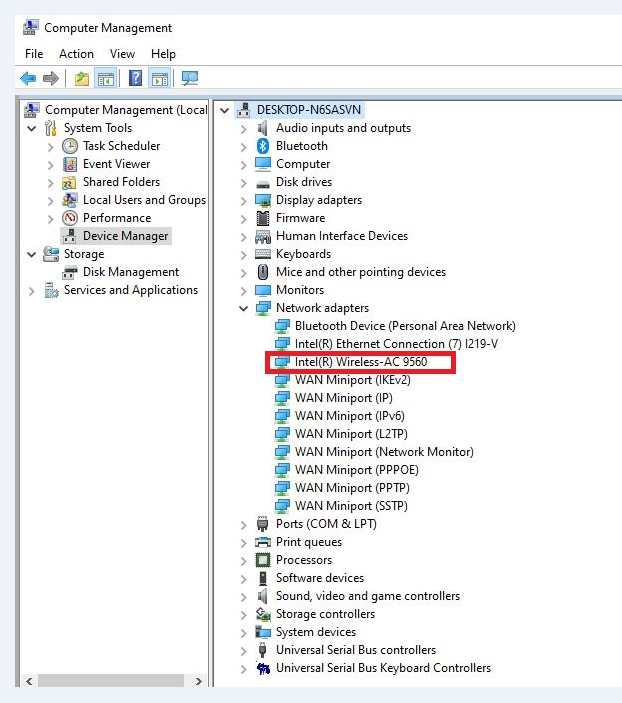Click the Up One Level folder icon

click(82, 78)
